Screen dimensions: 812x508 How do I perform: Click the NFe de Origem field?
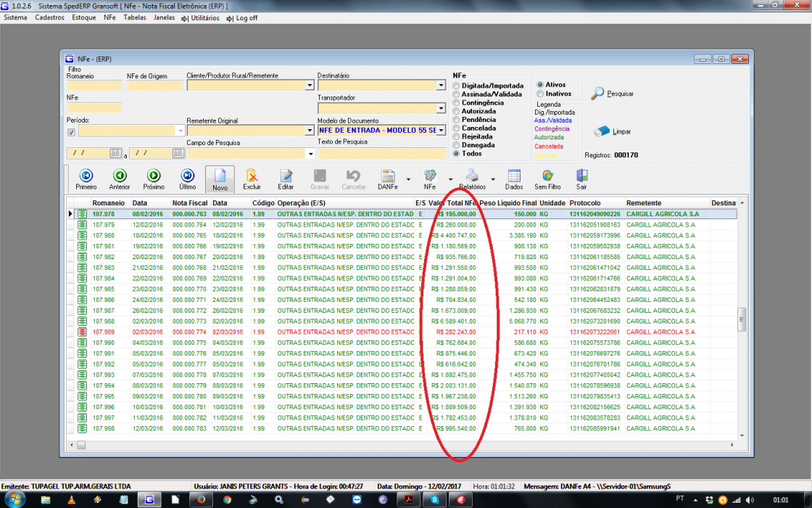(155, 86)
